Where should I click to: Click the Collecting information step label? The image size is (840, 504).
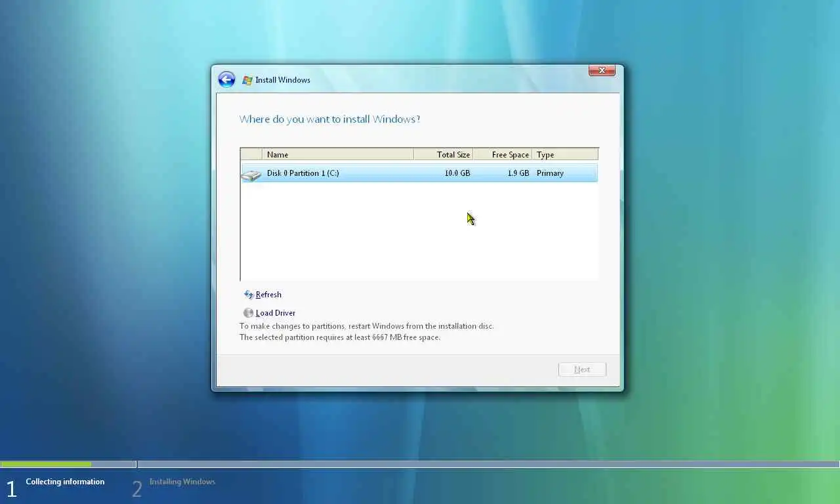click(x=65, y=482)
